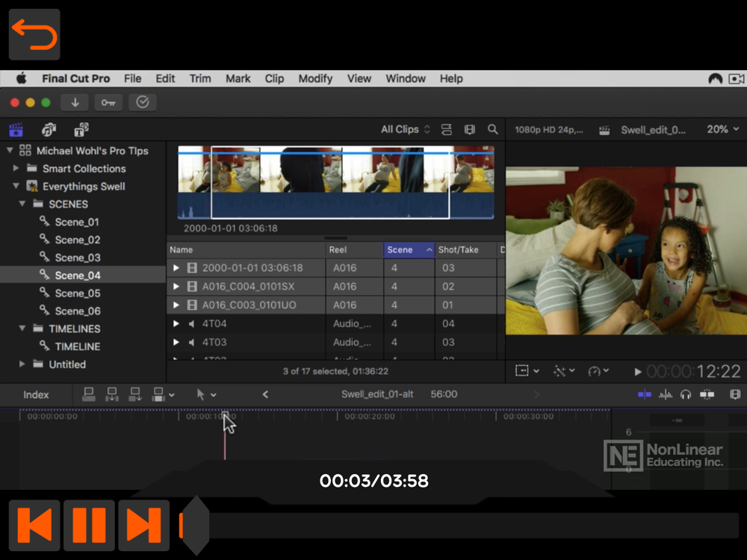Toggle audio skimming waveform icon
The height and width of the screenshot is (560, 747).
666,394
